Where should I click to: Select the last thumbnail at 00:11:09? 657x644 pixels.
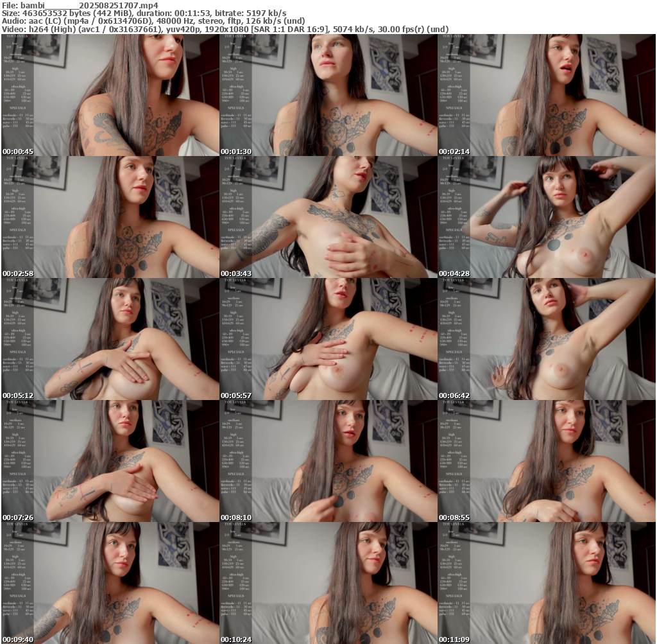[x=546, y=583]
